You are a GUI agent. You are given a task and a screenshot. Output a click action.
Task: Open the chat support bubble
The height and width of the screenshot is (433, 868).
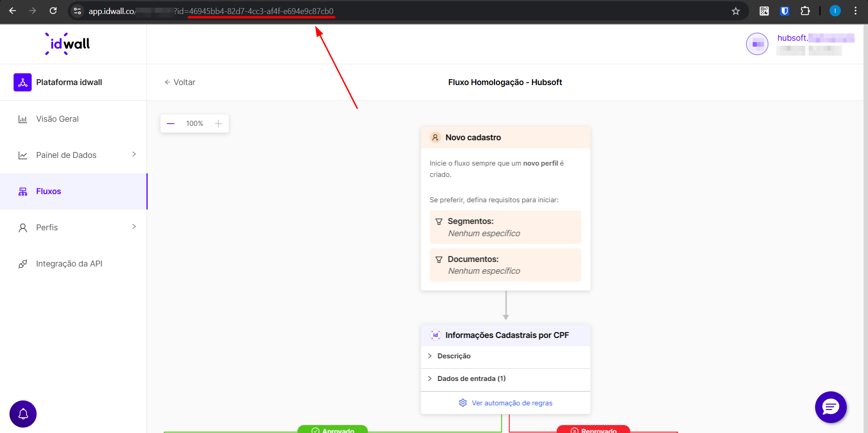(831, 407)
